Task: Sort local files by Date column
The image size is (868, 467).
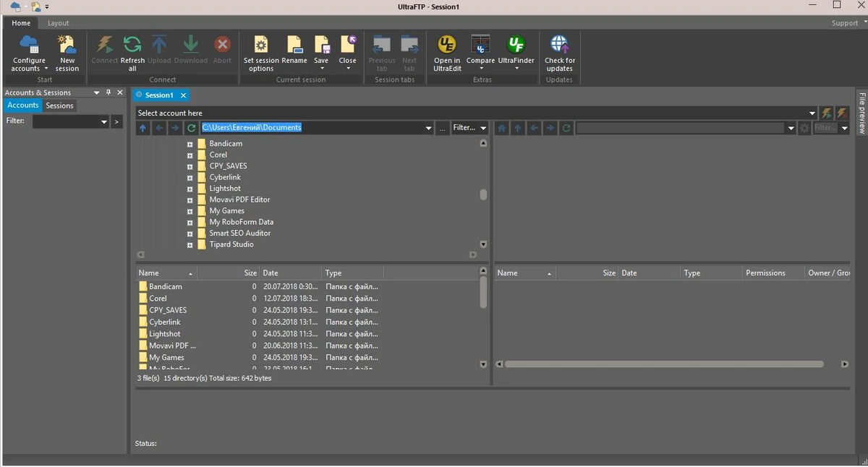Action: (291, 273)
